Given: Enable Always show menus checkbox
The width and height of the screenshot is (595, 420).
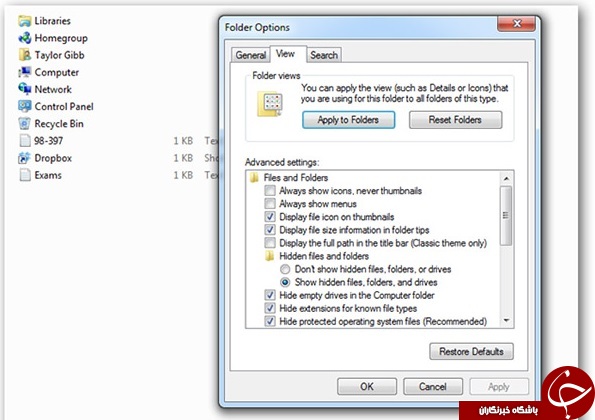Looking at the screenshot, I should (270, 204).
